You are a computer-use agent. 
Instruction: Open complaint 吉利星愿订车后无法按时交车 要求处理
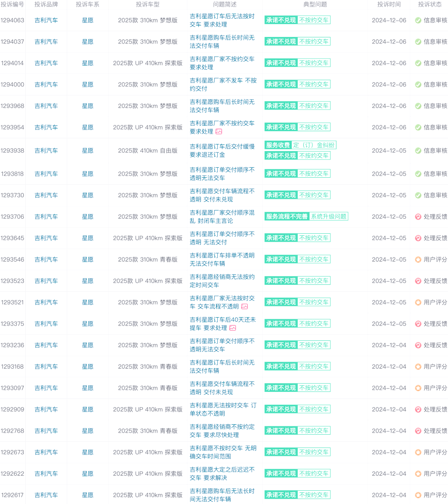(222, 20)
